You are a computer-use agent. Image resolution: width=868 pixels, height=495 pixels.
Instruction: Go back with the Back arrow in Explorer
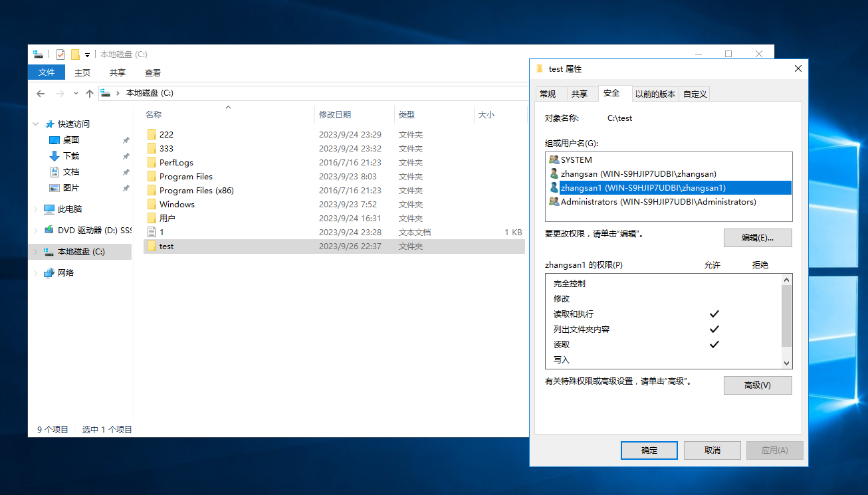[x=41, y=94]
